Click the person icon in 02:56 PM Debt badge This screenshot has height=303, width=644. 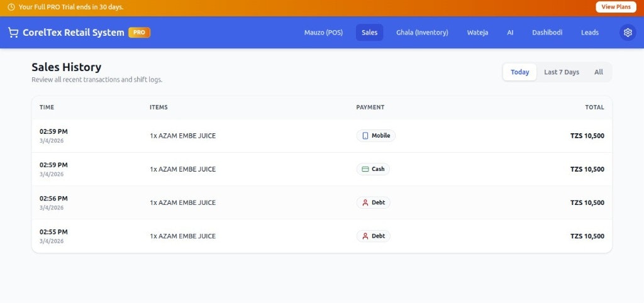365,202
